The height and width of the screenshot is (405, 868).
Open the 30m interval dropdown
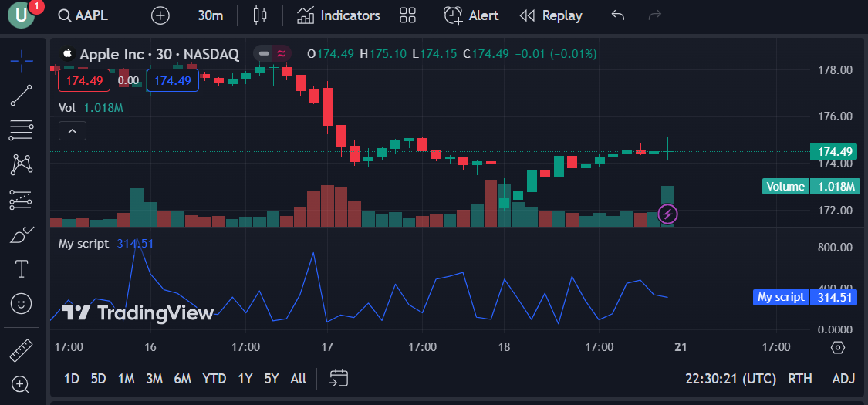point(211,15)
